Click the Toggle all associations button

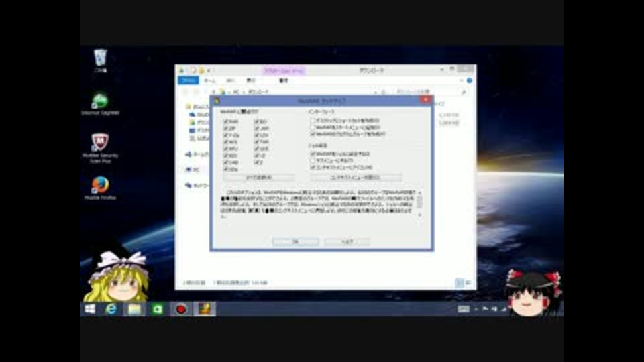(x=259, y=177)
